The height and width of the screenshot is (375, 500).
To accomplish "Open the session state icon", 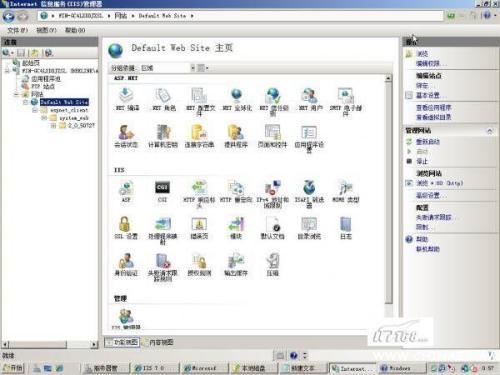I will [126, 132].
